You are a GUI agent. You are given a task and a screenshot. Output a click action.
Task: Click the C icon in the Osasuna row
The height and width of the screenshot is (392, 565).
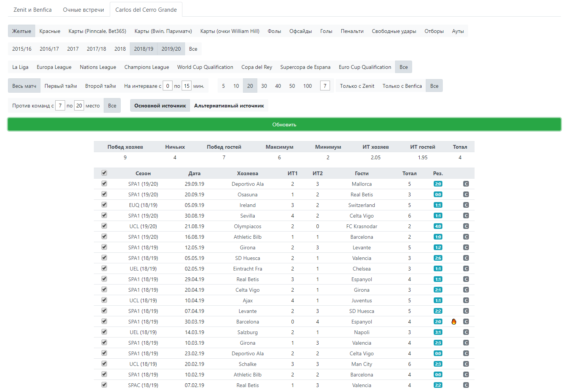tap(466, 194)
